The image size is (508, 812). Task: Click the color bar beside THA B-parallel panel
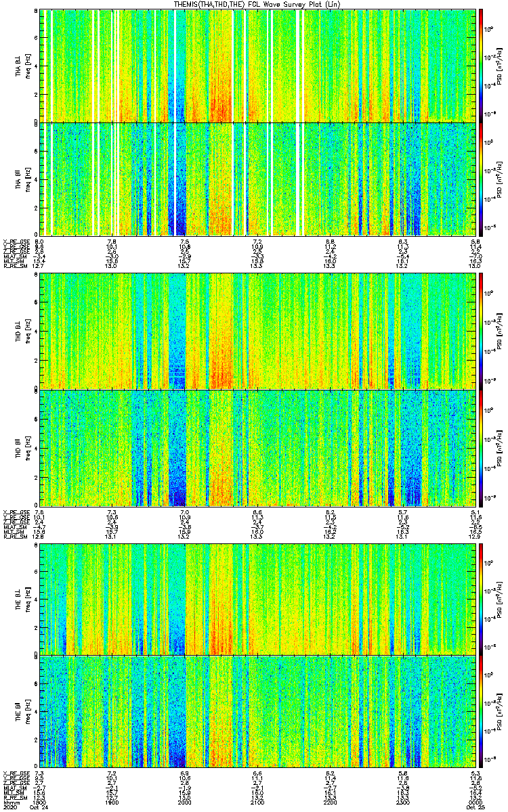482,179
